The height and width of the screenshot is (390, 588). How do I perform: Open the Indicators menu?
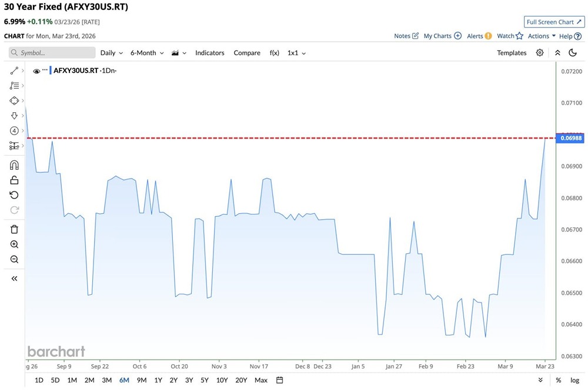click(x=210, y=53)
